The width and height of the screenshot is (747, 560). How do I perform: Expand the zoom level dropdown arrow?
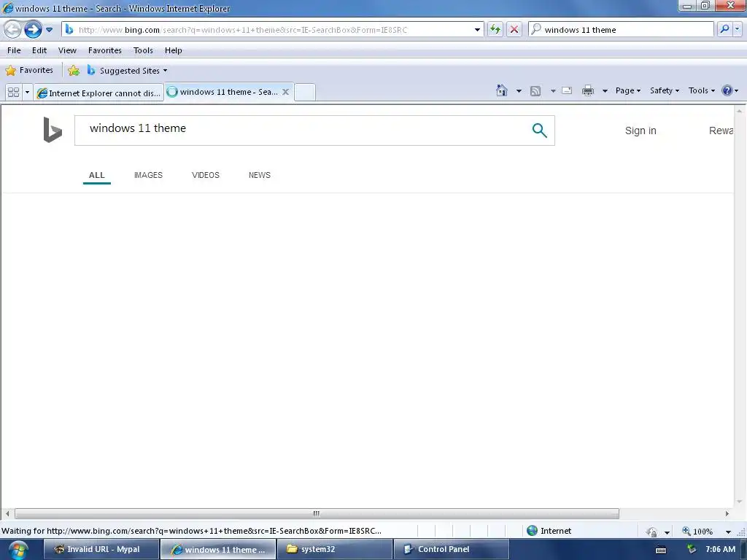tap(728, 532)
